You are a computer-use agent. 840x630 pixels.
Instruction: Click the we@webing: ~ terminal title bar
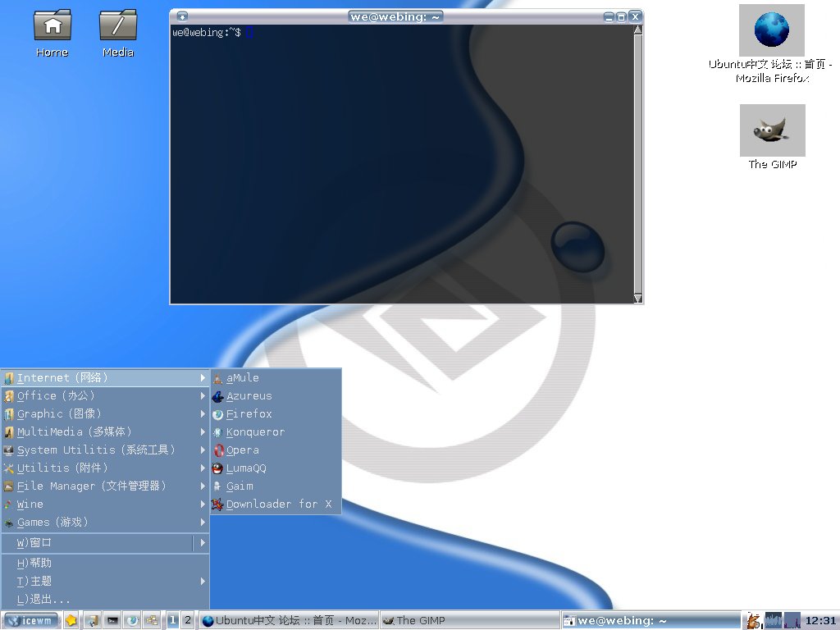coord(395,16)
